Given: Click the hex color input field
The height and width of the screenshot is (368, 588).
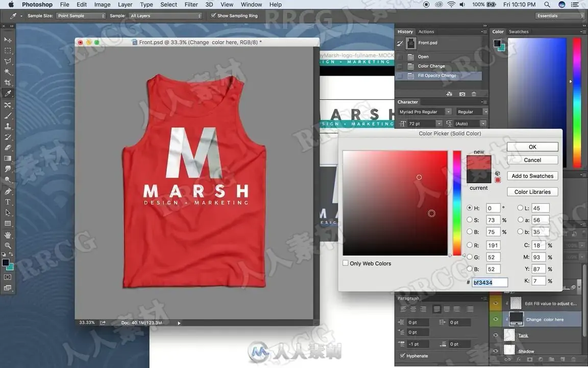Looking at the screenshot, I should pos(490,282).
